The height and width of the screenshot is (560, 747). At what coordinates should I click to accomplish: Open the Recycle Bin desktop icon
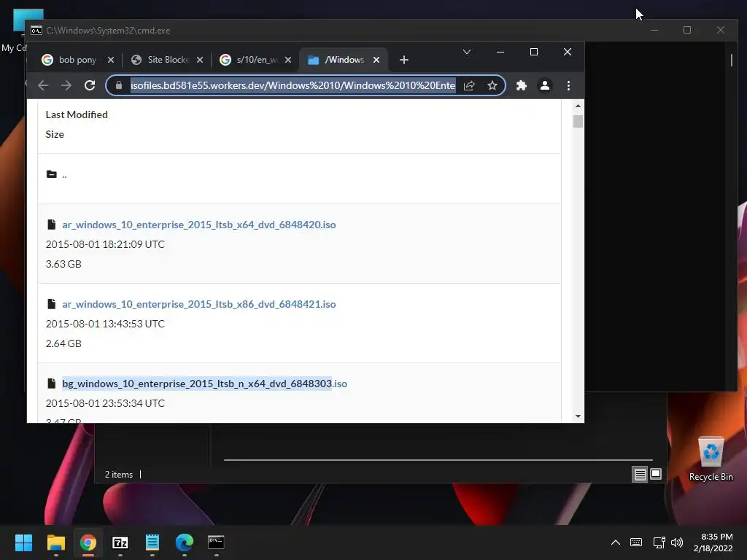pyautogui.click(x=711, y=459)
